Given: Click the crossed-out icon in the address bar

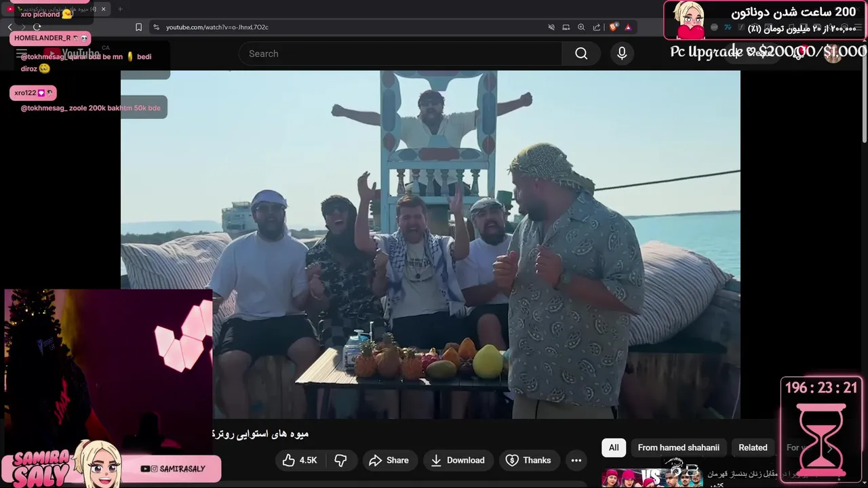Looking at the screenshot, I should click(x=551, y=27).
